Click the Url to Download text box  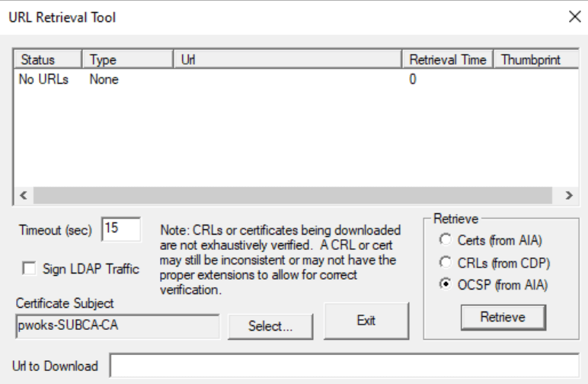click(x=344, y=366)
